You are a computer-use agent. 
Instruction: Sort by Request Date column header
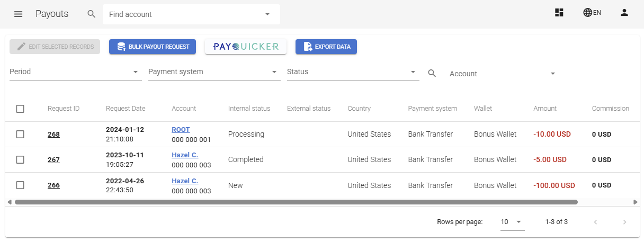coord(126,109)
